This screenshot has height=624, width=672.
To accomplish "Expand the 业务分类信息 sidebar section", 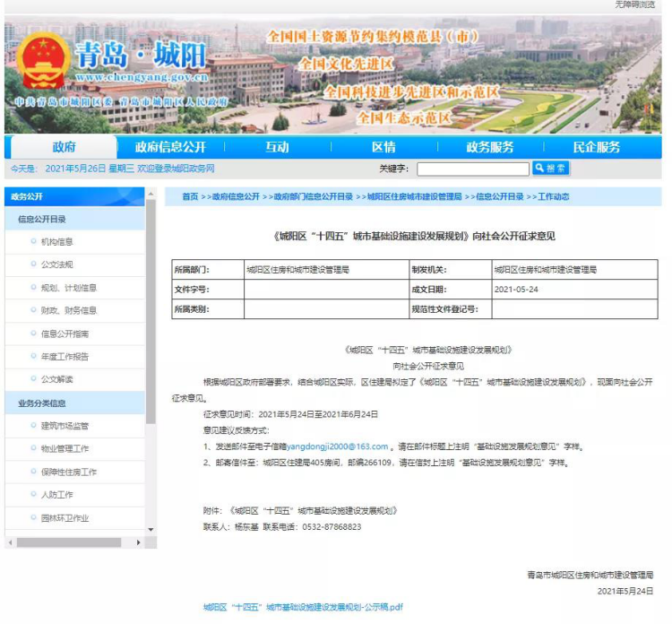I will (x=42, y=403).
